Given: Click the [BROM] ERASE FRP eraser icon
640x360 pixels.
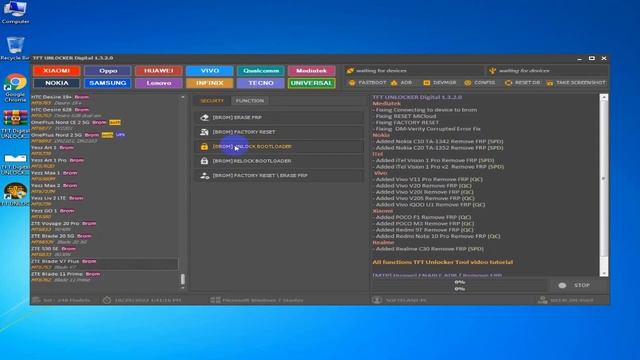Looking at the screenshot, I should click(204, 118).
